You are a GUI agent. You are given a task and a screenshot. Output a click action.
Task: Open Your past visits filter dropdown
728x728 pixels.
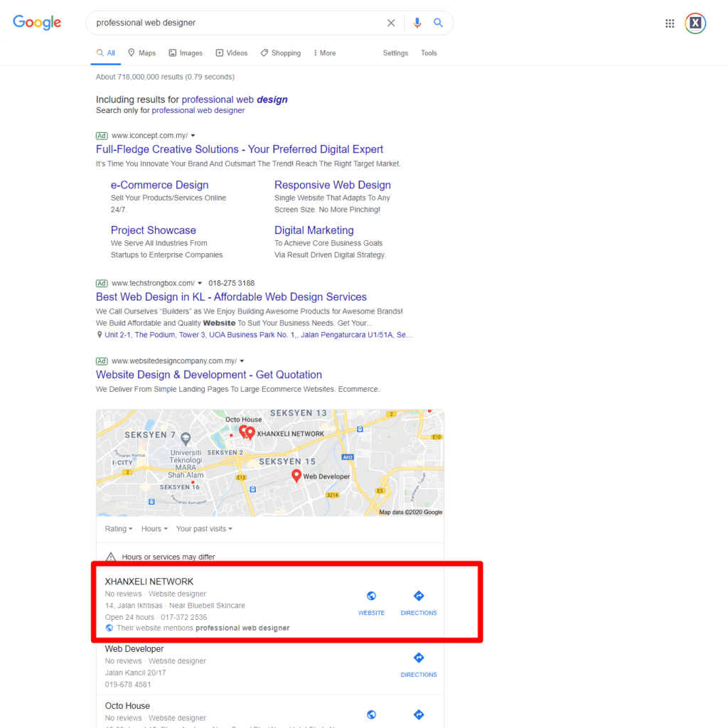click(x=204, y=529)
